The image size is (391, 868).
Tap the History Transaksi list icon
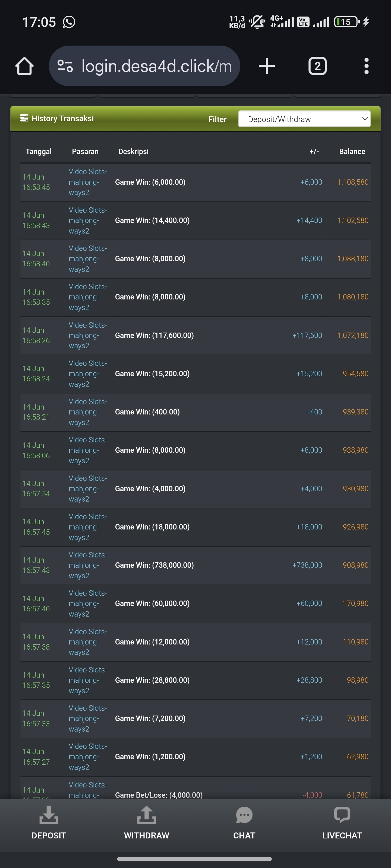tap(24, 118)
